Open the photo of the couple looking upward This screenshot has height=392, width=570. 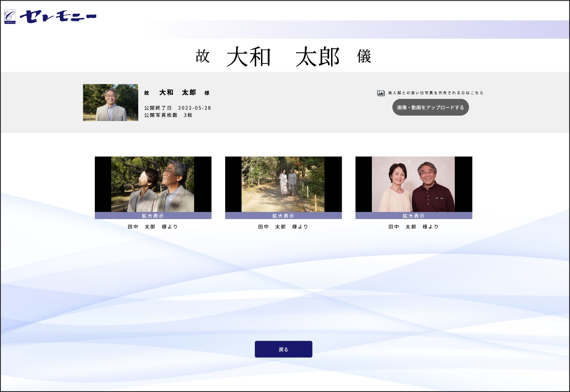[x=153, y=184]
